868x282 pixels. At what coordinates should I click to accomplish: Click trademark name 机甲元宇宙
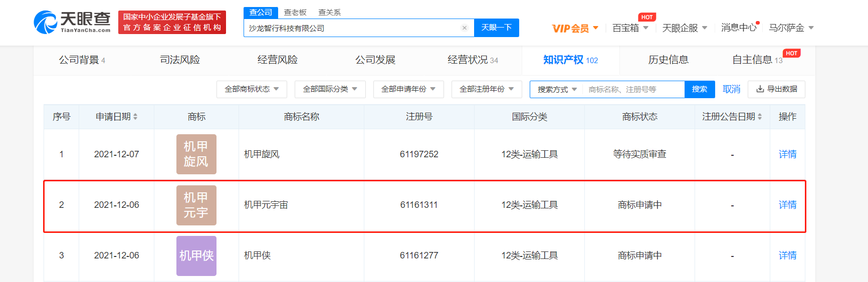[x=266, y=205]
